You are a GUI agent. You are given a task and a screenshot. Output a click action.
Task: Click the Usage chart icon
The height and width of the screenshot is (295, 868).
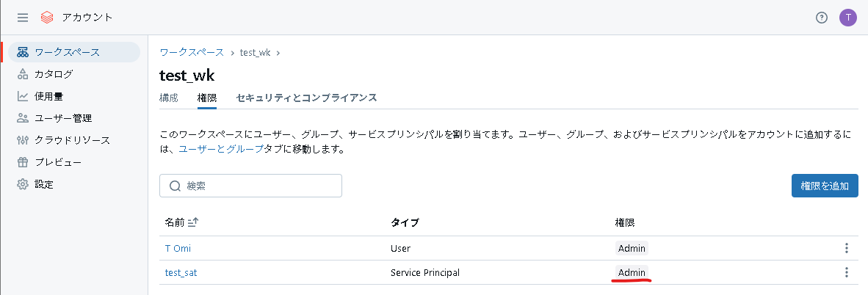coord(23,96)
